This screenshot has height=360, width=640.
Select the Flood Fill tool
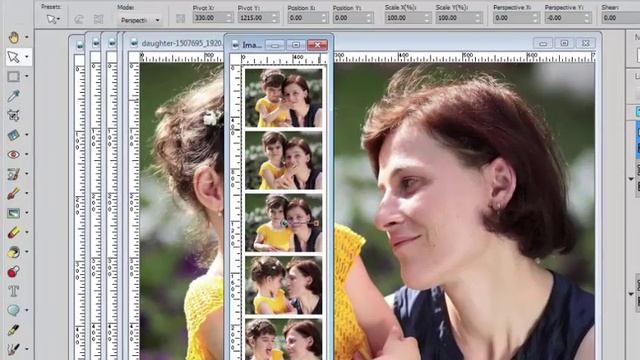(x=13, y=252)
